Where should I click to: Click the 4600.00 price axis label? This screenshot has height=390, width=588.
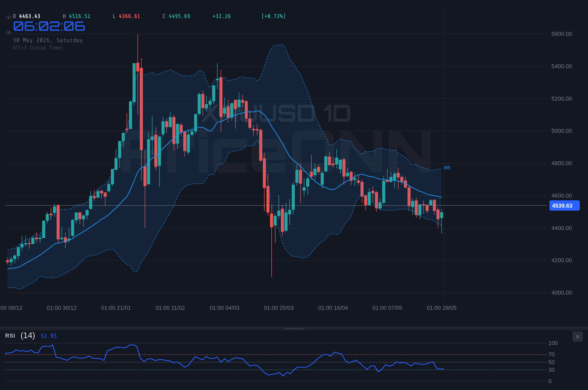[562, 196]
